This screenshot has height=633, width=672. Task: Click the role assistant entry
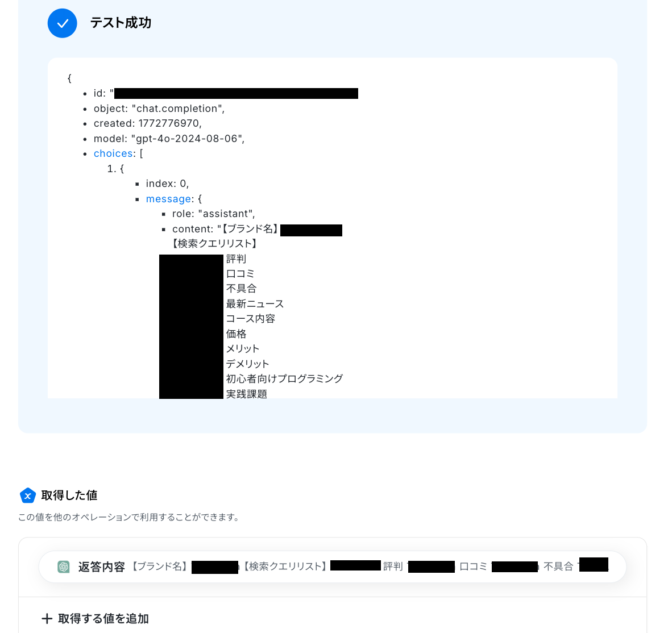point(214,214)
